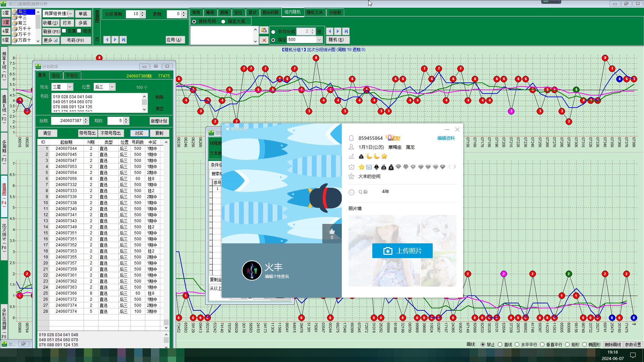Image resolution: width=644 pixels, height=362 pixels.
Task: Go to previous page with blue left arrow beside 页
Action: click(x=107, y=40)
